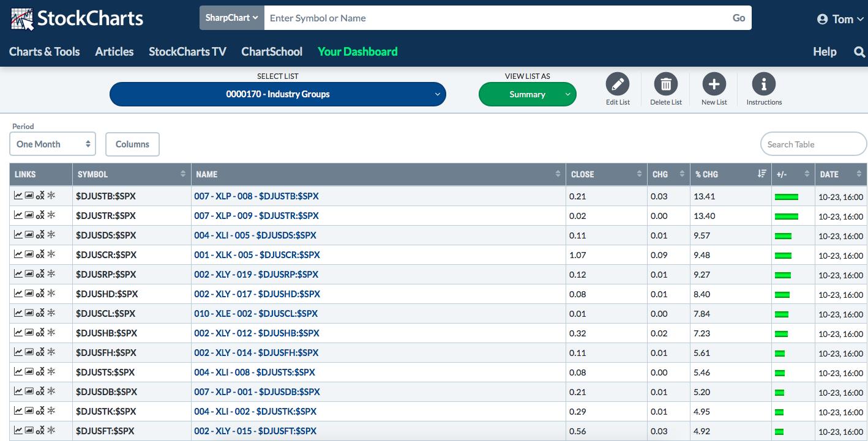Open the SharpChart type dropdown
This screenshot has height=441, width=868.
(231, 18)
